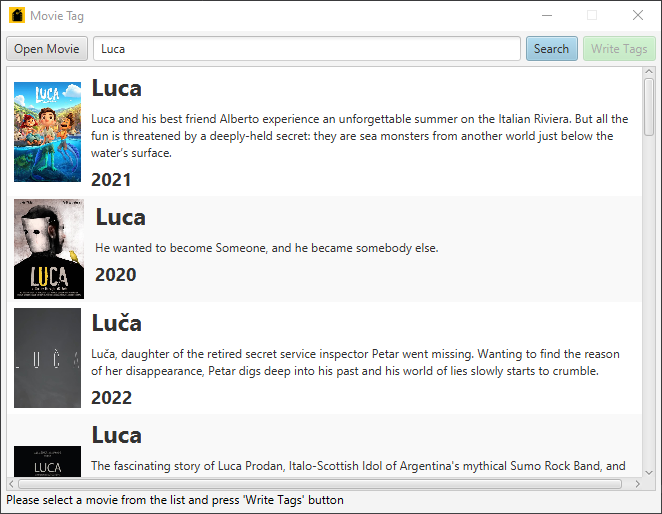Click the year 2022 text
Viewport: 662px width, 514px height.
coord(111,398)
